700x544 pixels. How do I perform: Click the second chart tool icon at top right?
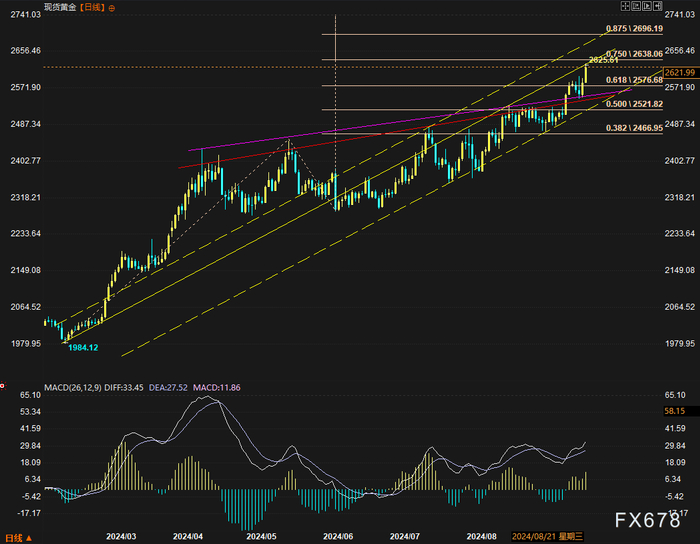[x=636, y=6]
